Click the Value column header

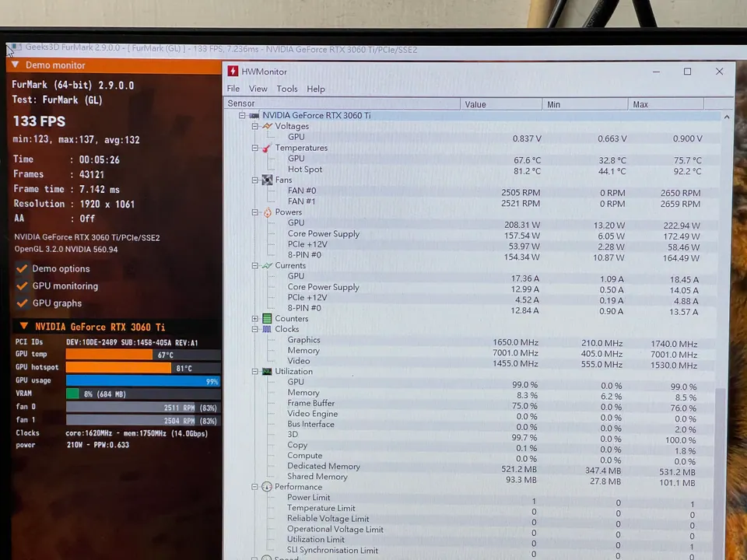[501, 103]
